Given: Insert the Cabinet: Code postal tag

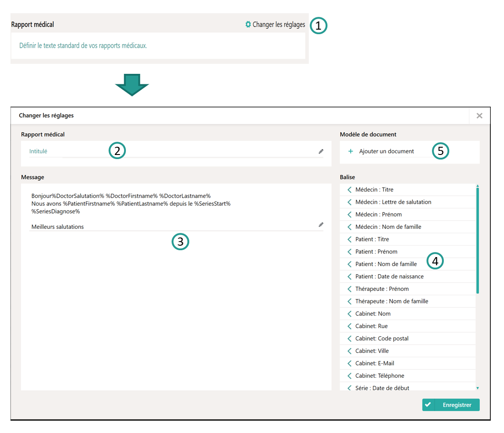Looking at the screenshot, I should click(382, 339).
